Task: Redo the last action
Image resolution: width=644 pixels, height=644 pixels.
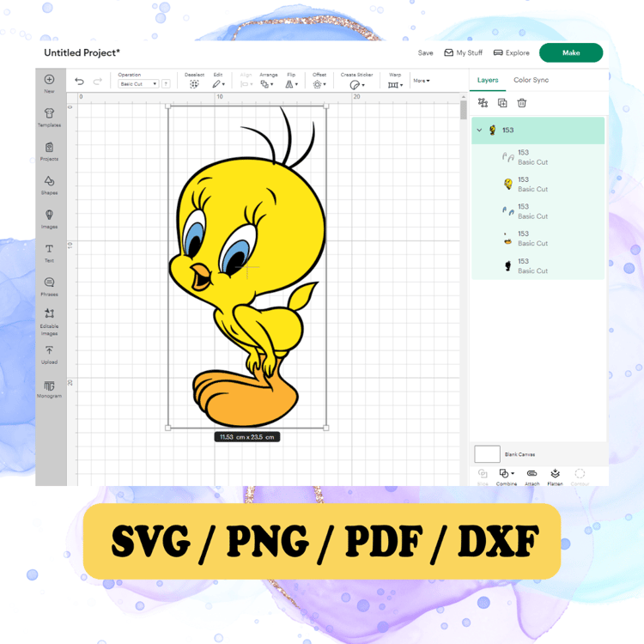Action: coord(97,82)
